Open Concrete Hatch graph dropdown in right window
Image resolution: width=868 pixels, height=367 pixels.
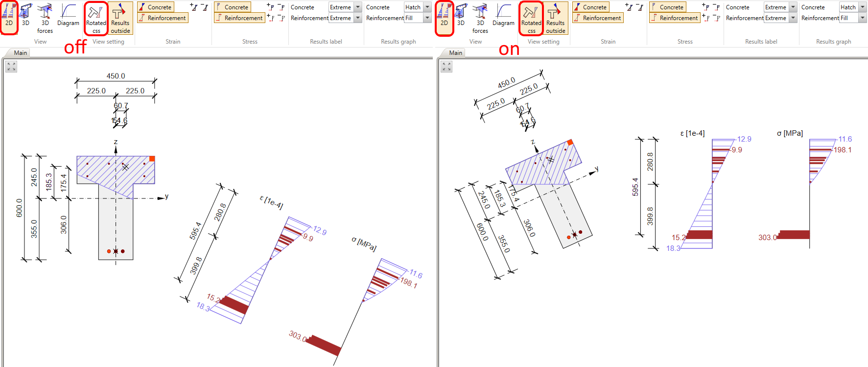click(863, 7)
